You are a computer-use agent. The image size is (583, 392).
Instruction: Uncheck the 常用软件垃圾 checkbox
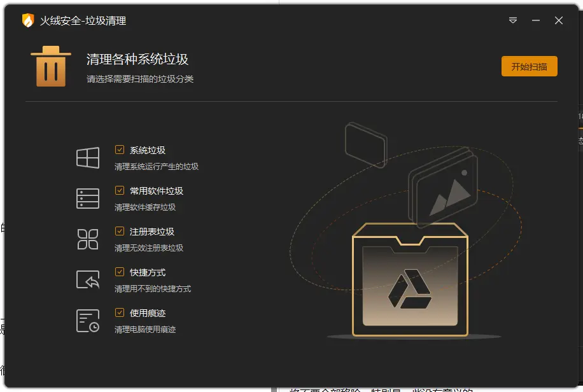[x=120, y=190]
